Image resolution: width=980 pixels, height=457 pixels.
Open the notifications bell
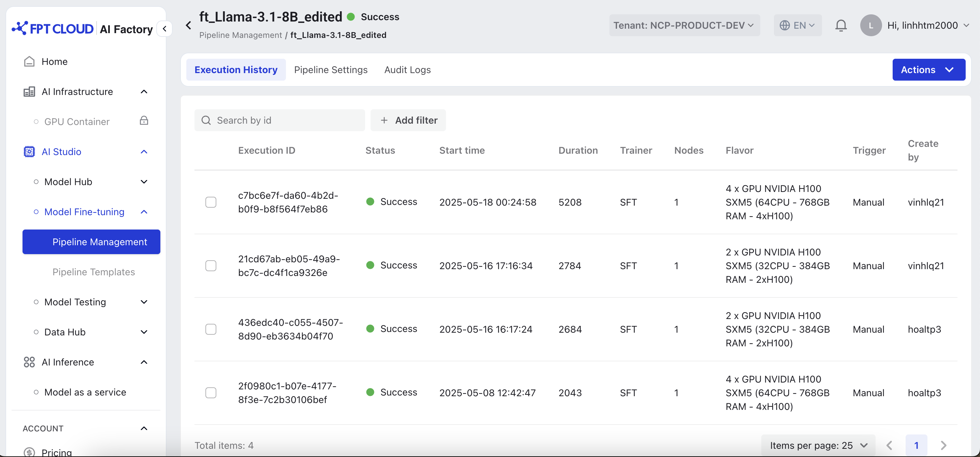point(841,26)
